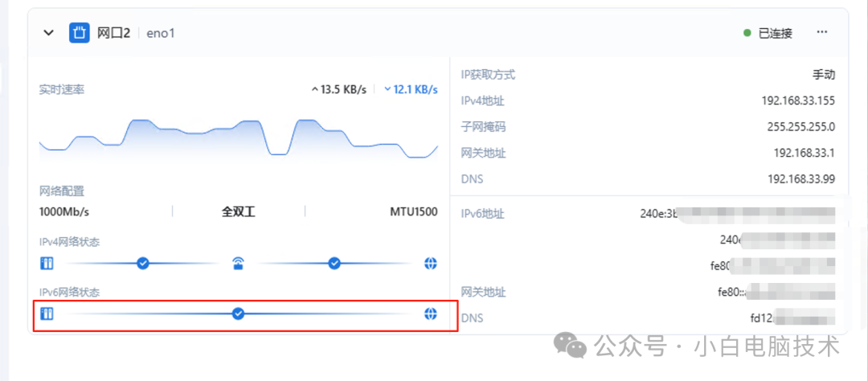This screenshot has height=381, width=868.
Task: Select the 192.168.33.155 address
Action: point(798,100)
